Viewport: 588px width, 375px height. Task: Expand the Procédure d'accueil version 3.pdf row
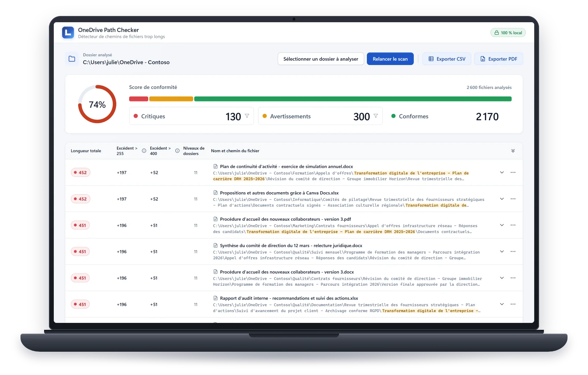point(502,225)
